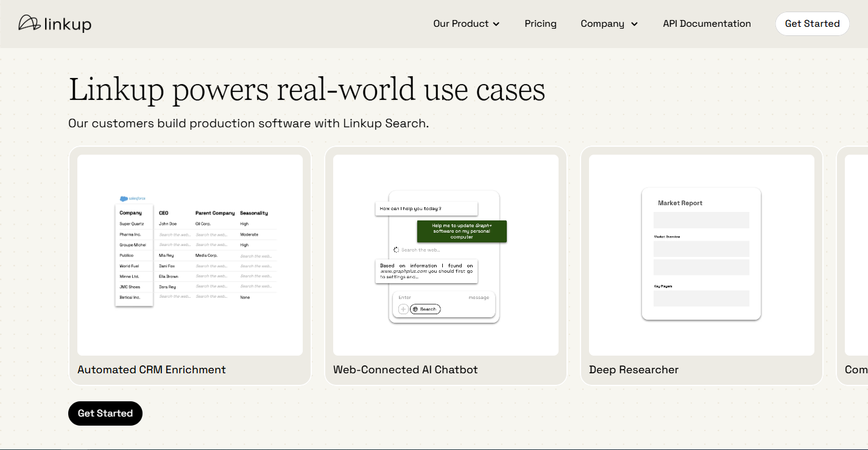Click the Automated CRM Enrichment title
This screenshot has height=450, width=868.
click(152, 370)
